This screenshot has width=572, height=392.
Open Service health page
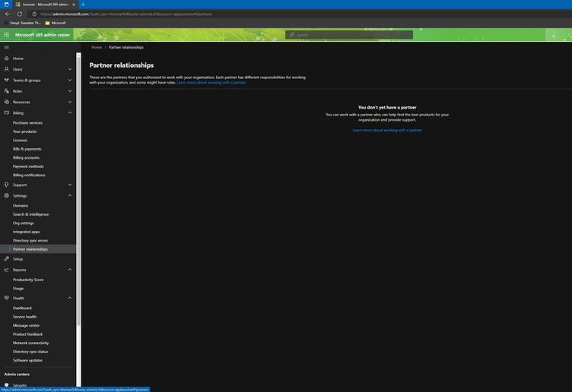[x=25, y=317]
